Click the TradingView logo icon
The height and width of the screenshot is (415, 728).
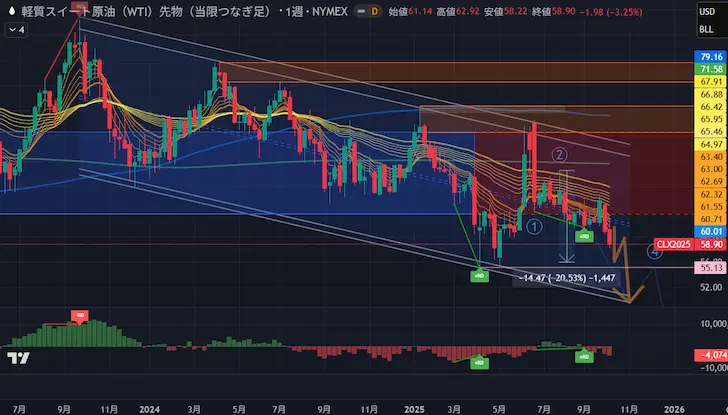(x=17, y=358)
